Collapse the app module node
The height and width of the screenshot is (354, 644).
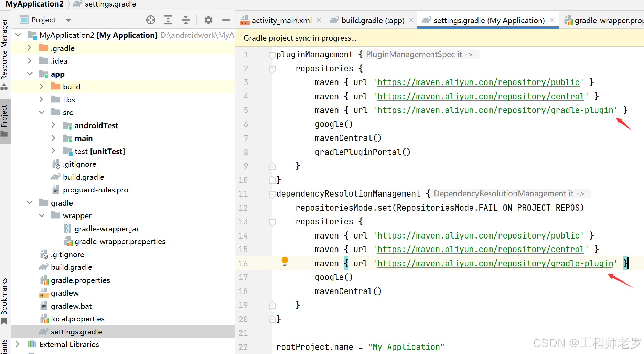click(30, 74)
